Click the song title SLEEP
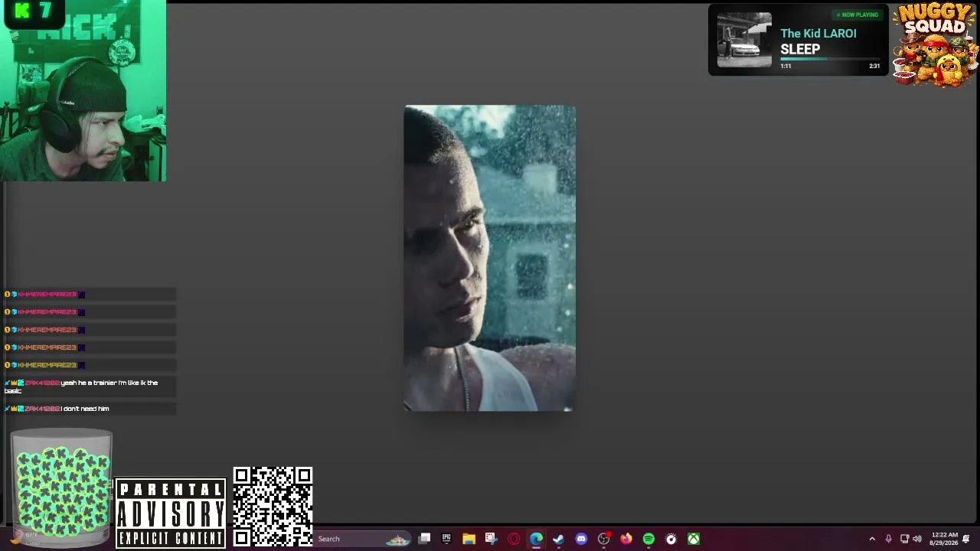This screenshot has height=551, width=980. coord(800,49)
